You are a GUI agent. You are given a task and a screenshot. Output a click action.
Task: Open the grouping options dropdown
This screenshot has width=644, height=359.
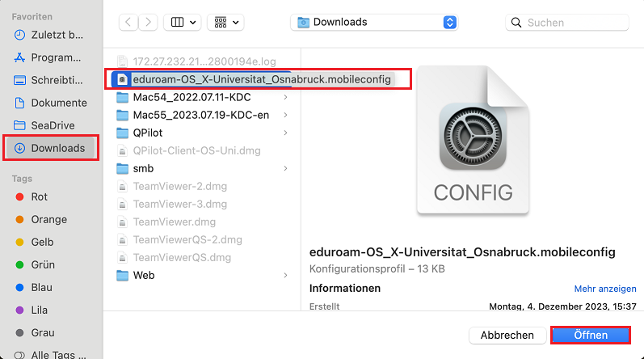[x=226, y=22]
